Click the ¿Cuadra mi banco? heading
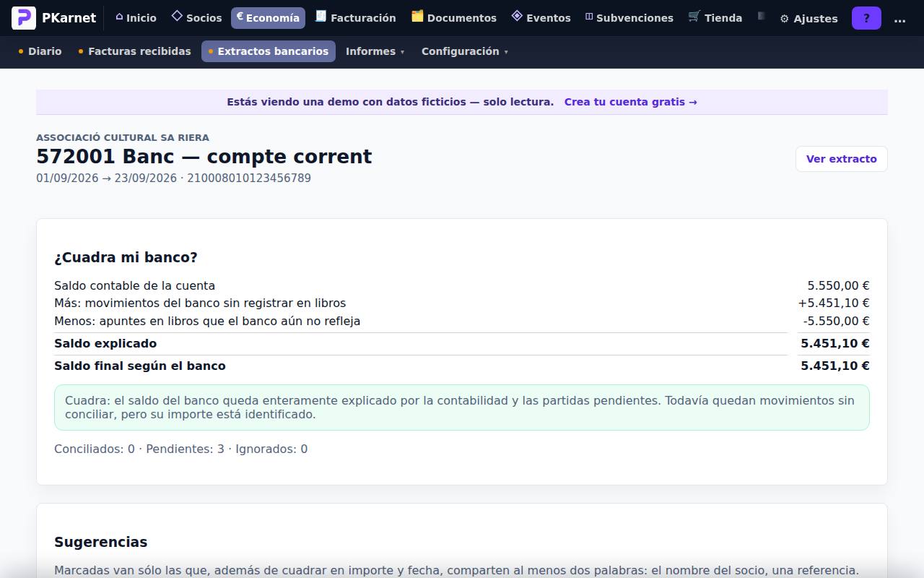 (126, 257)
